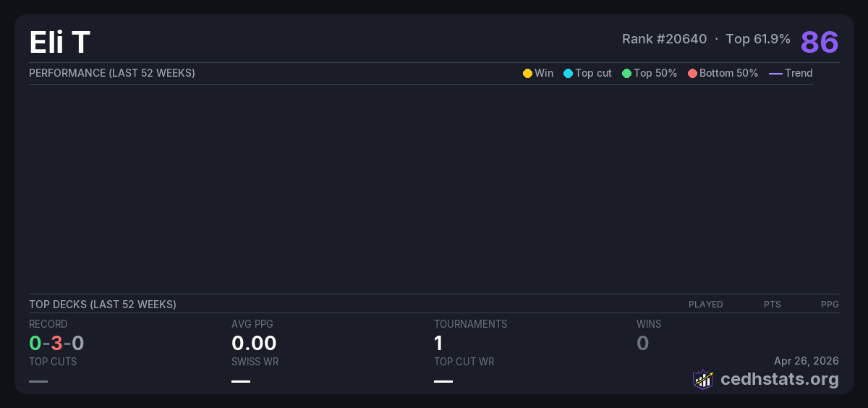Click the Tournaments count of 1
Screen dimensions: 868x408
438,343
